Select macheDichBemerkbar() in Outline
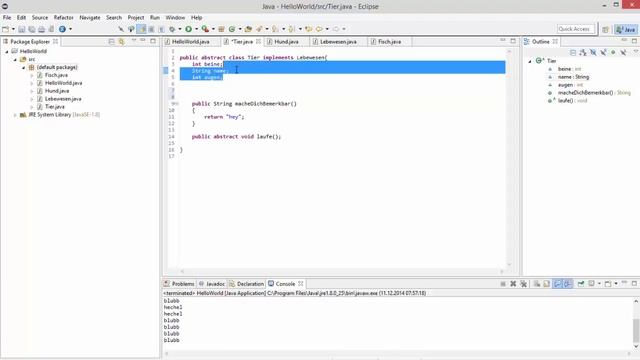This screenshot has height=360, width=640. [585, 93]
